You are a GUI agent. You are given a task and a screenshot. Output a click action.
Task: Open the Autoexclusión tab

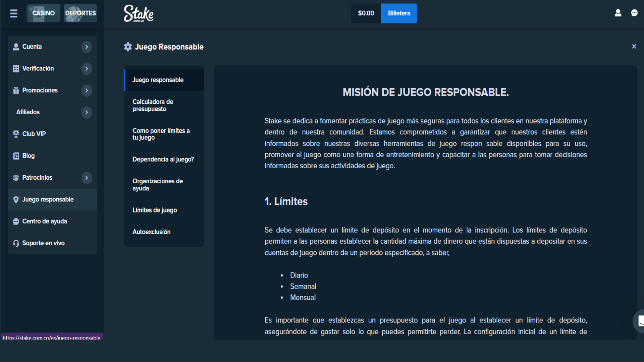point(164,232)
